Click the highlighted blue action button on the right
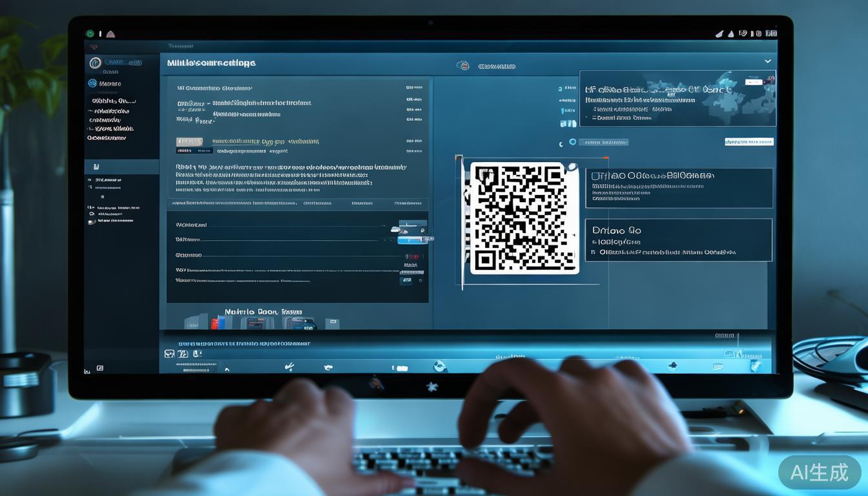Viewport: 868px width, 496px height. (x=749, y=141)
